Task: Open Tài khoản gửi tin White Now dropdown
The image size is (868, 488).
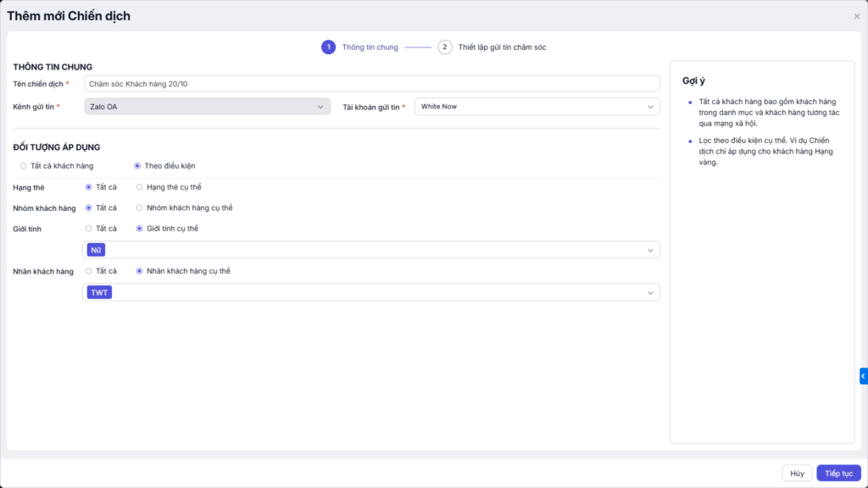Action: [537, 107]
